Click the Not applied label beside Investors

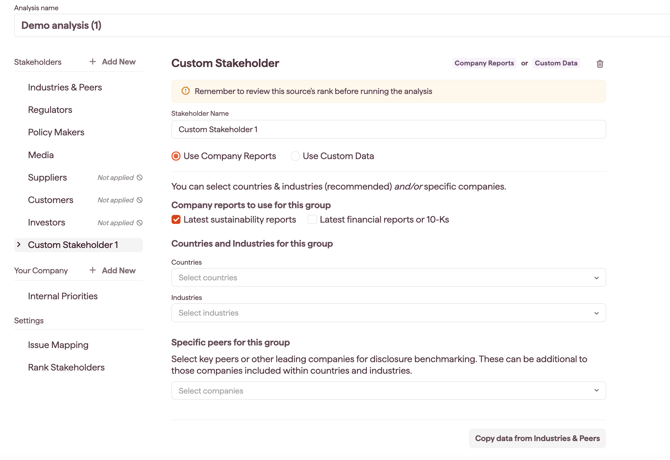[115, 223]
